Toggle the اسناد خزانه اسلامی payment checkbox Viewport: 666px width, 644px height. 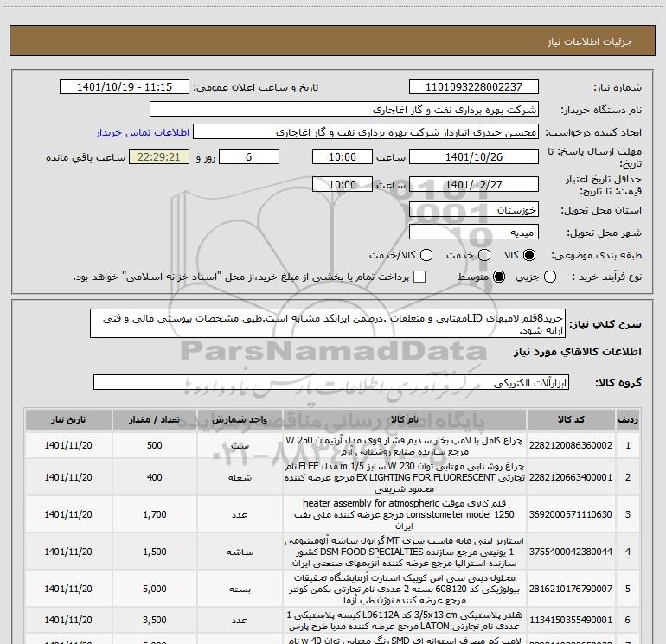(419, 277)
